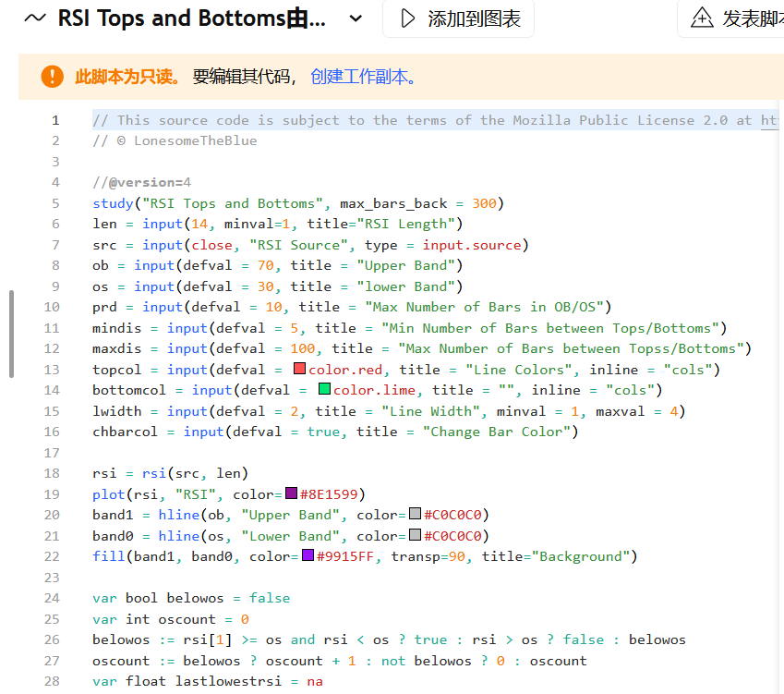Click the string "lower Band" on line 9
The image size is (784, 694).
[406, 286]
